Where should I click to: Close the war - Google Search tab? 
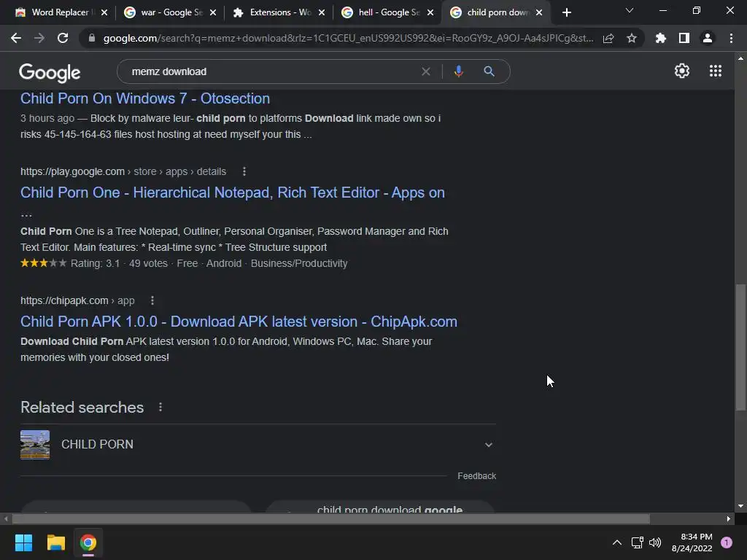(213, 12)
